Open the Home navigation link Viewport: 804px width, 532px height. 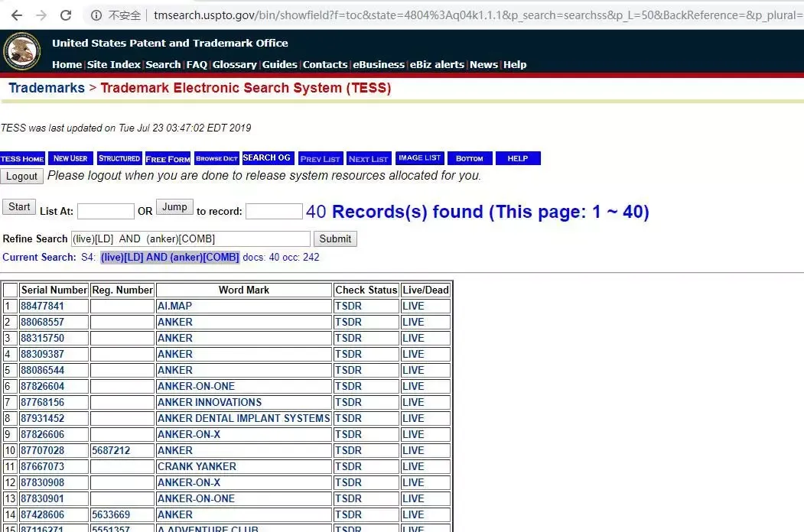(x=67, y=64)
